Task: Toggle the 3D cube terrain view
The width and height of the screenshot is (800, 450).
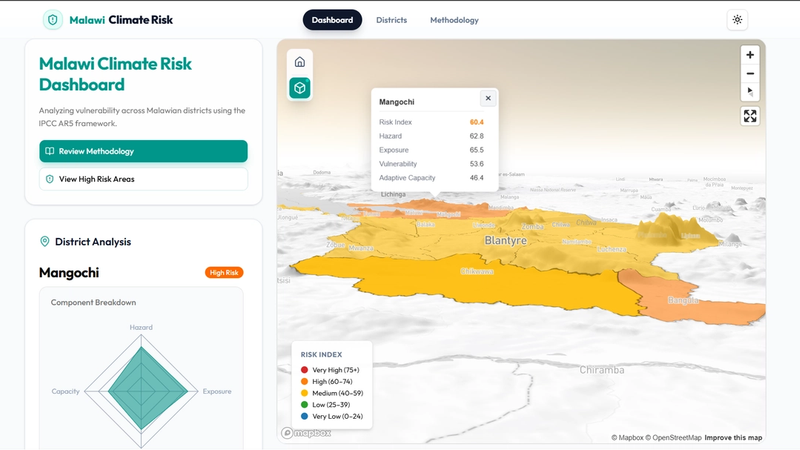Action: [300, 88]
